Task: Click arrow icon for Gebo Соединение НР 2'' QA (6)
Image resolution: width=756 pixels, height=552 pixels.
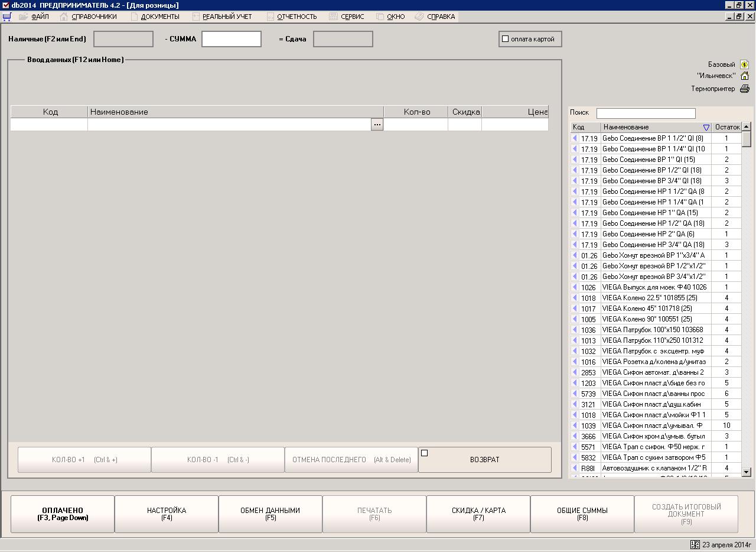Action: [x=575, y=234]
